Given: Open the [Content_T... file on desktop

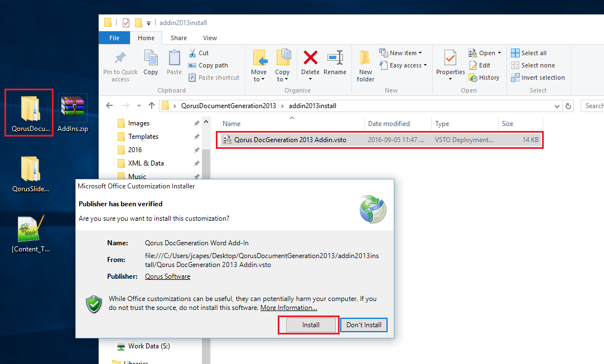Looking at the screenshot, I should pyautogui.click(x=31, y=234).
